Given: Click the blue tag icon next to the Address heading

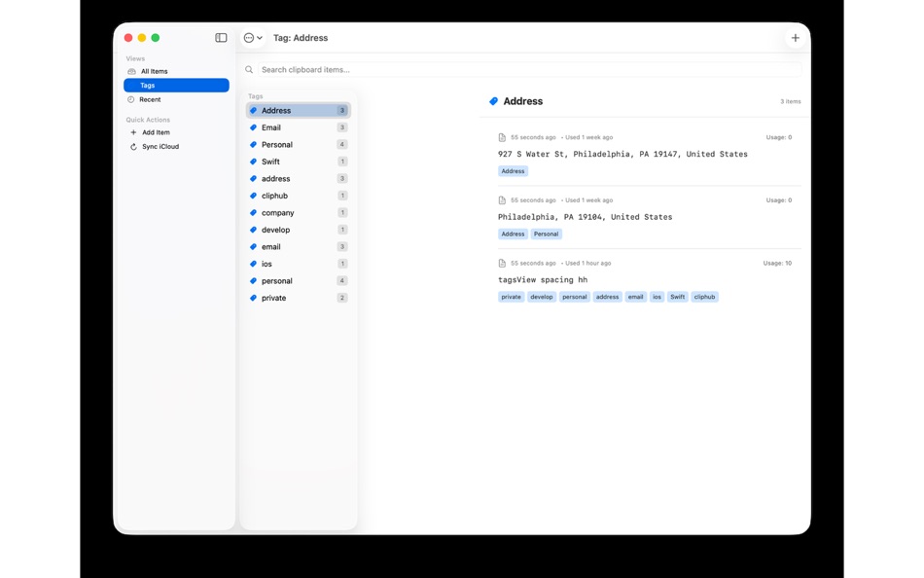Looking at the screenshot, I should tap(495, 100).
